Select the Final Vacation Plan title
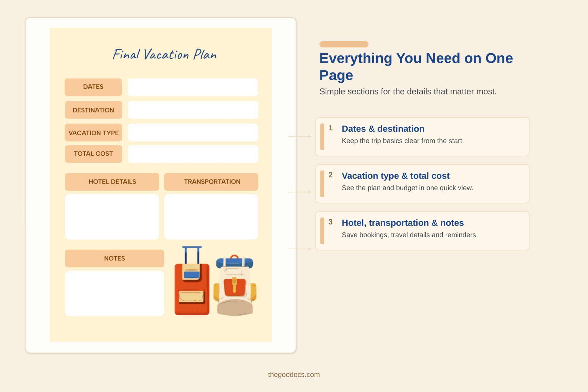The height and width of the screenshot is (392, 588). click(x=165, y=54)
